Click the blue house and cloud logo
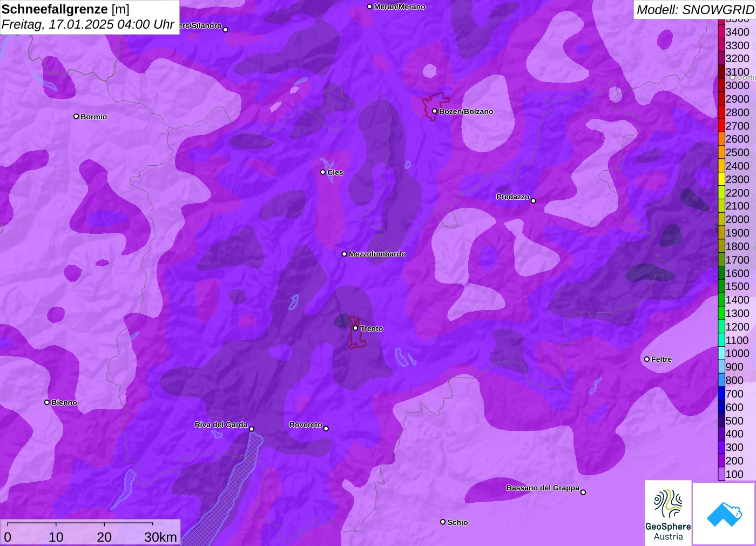The width and height of the screenshot is (756, 546). (724, 514)
